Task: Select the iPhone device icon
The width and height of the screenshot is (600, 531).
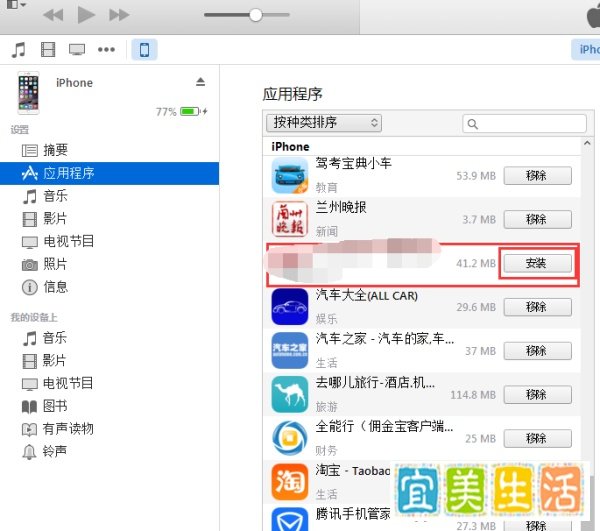Action: tap(144, 50)
